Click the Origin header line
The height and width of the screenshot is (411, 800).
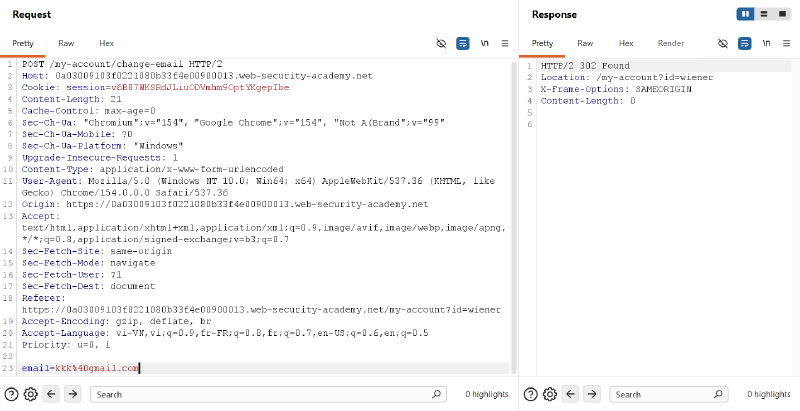point(225,204)
